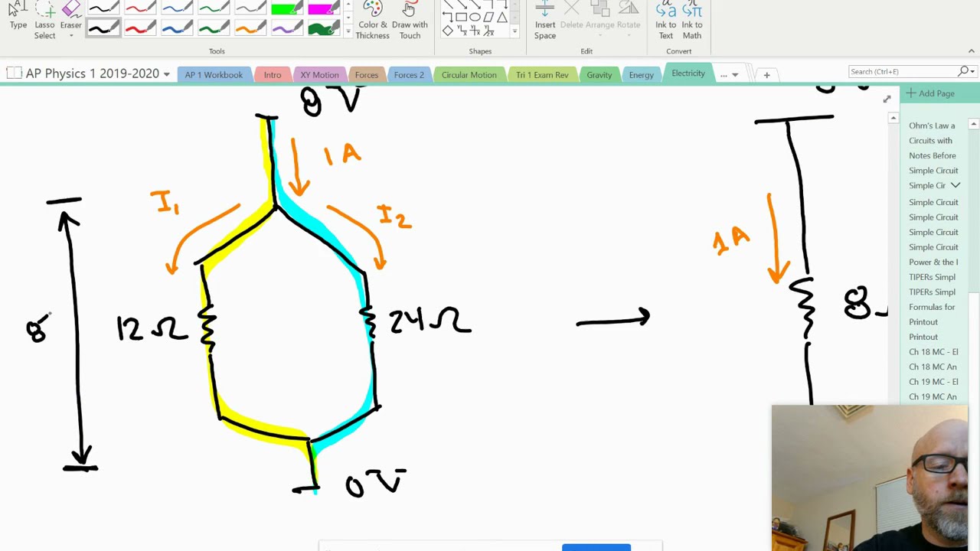Convert with Ink to Text
This screenshot has height=551, width=980.
coord(665,20)
